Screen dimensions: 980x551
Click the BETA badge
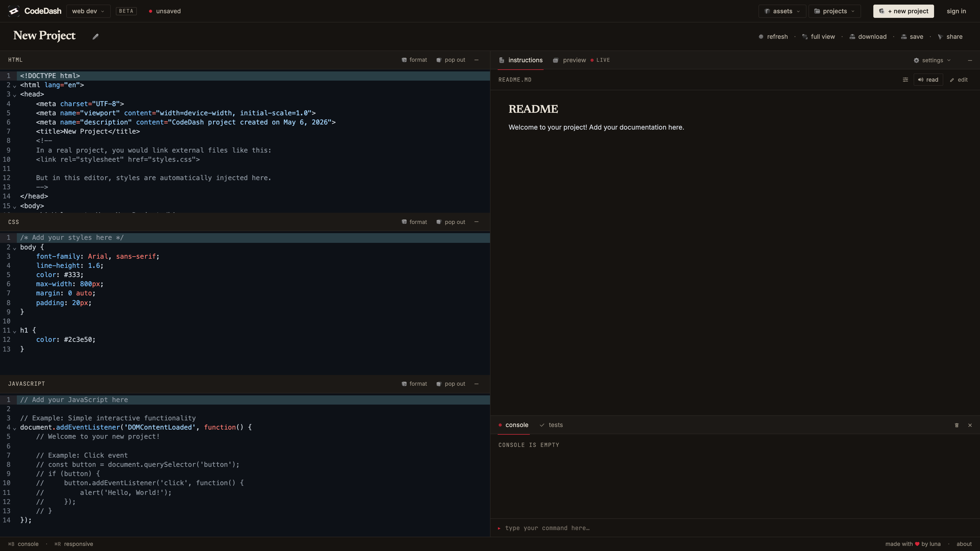point(126,11)
